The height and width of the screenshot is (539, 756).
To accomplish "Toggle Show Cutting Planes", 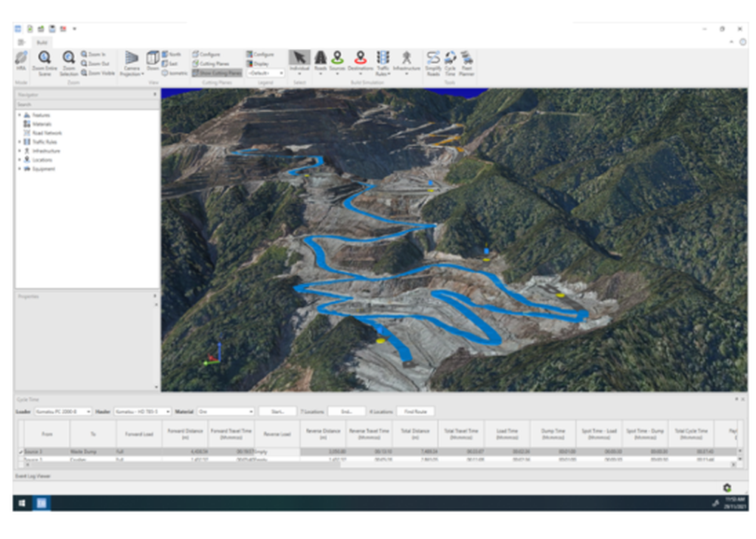I will coord(216,73).
